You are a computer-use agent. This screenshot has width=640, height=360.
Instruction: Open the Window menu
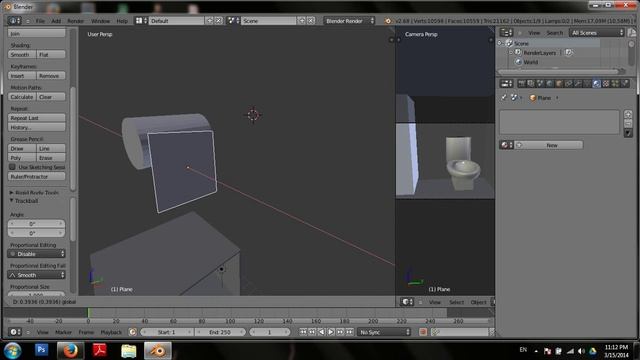100,21
